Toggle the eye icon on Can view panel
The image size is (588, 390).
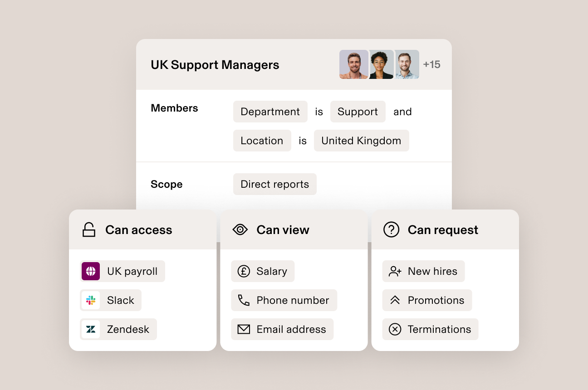(240, 229)
